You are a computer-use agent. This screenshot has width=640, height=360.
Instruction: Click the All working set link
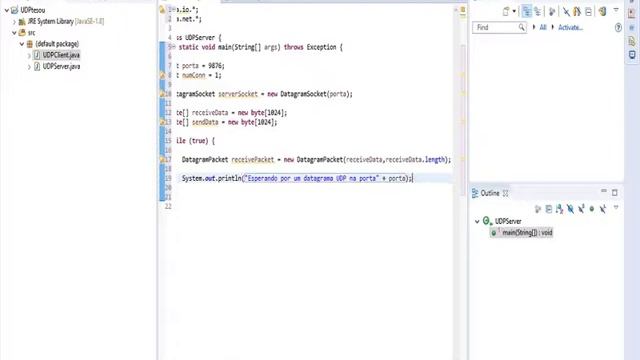pos(543,27)
